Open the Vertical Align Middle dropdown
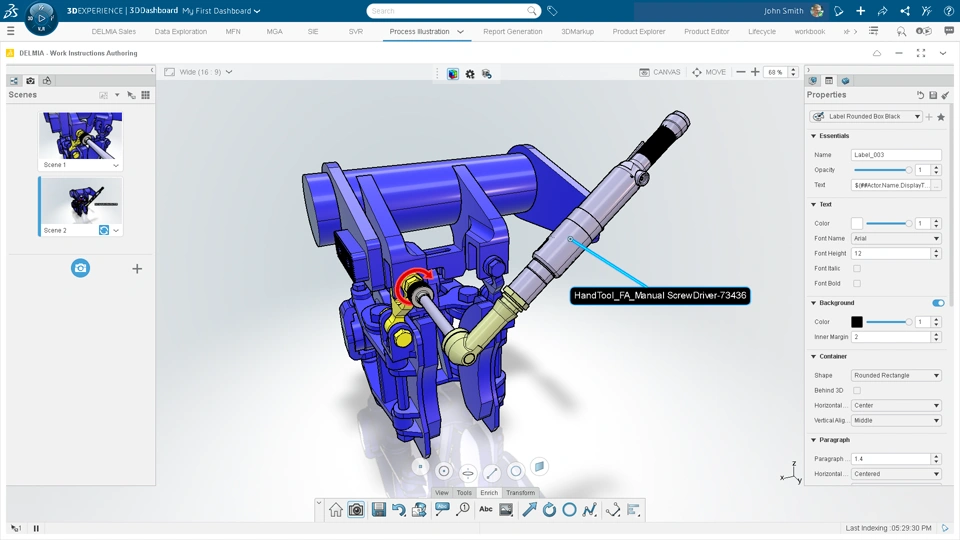Screen dimensions: 960x540 [x=896, y=421]
